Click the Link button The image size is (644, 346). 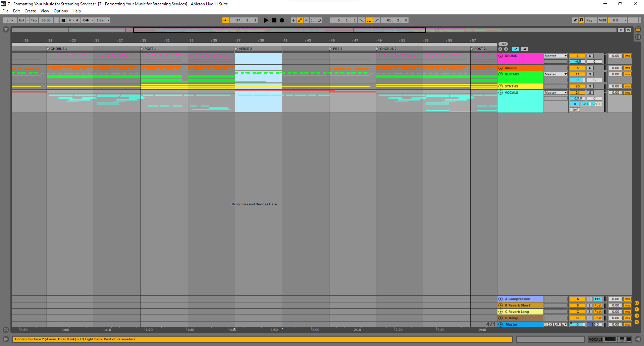coord(10,20)
